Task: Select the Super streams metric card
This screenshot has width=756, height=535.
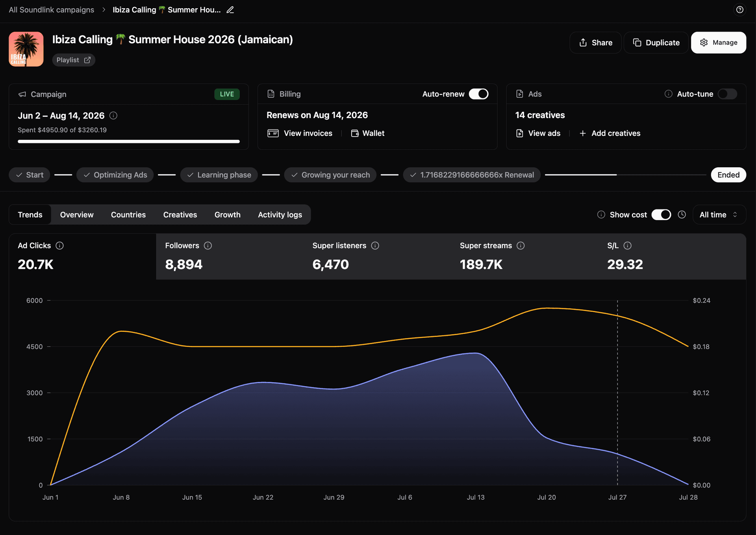Action: point(525,256)
